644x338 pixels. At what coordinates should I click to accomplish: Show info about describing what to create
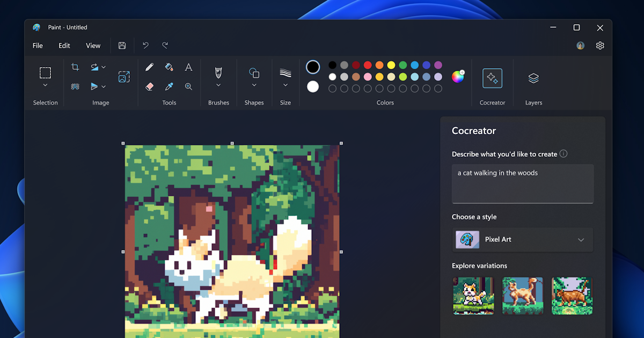tap(563, 153)
